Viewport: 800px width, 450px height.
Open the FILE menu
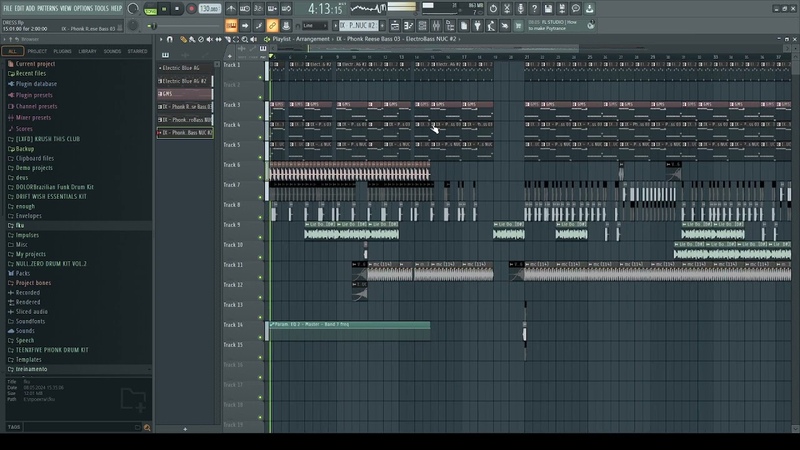[8, 8]
